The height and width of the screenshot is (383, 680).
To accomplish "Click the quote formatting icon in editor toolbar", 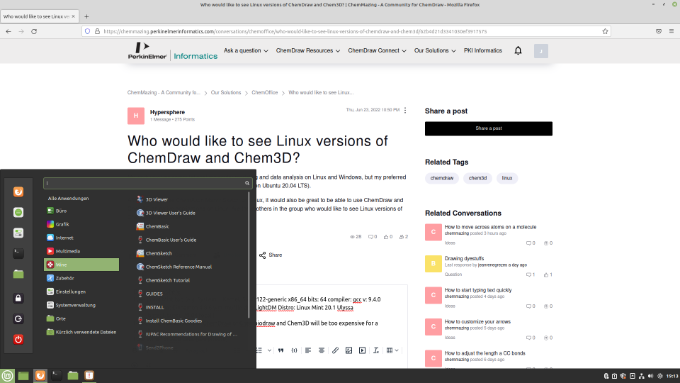I will click(x=281, y=350).
